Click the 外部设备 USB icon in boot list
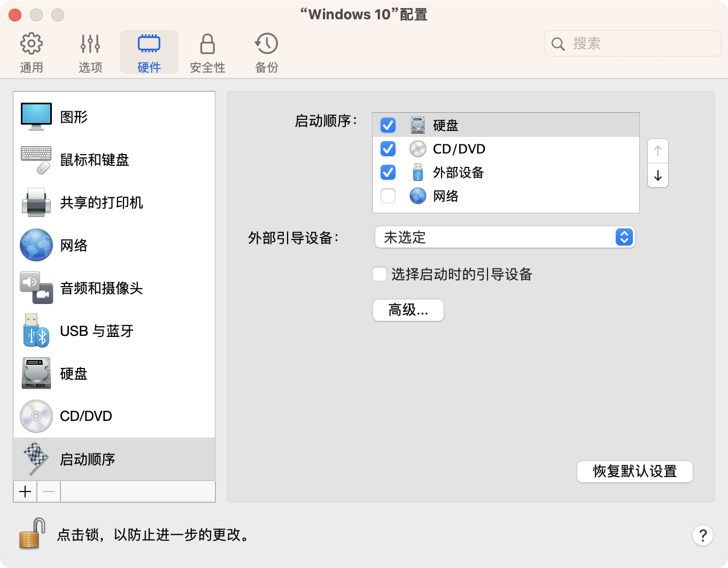Image resolution: width=728 pixels, height=568 pixels. tap(418, 172)
